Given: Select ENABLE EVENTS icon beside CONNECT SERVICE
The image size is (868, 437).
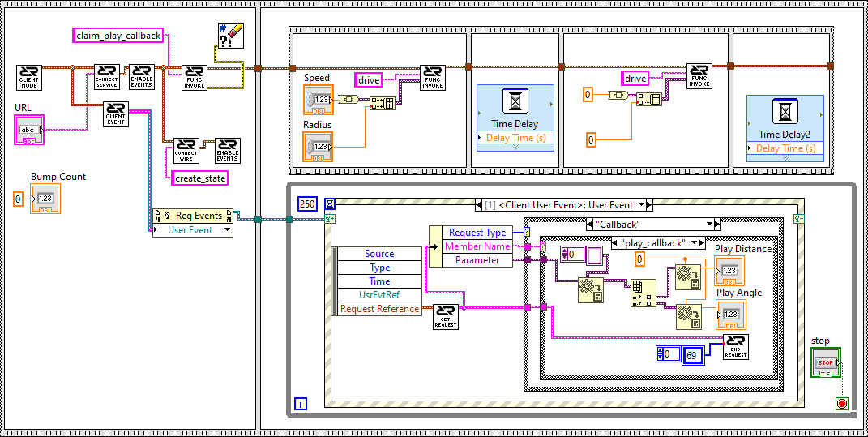Looking at the screenshot, I should point(142,78).
